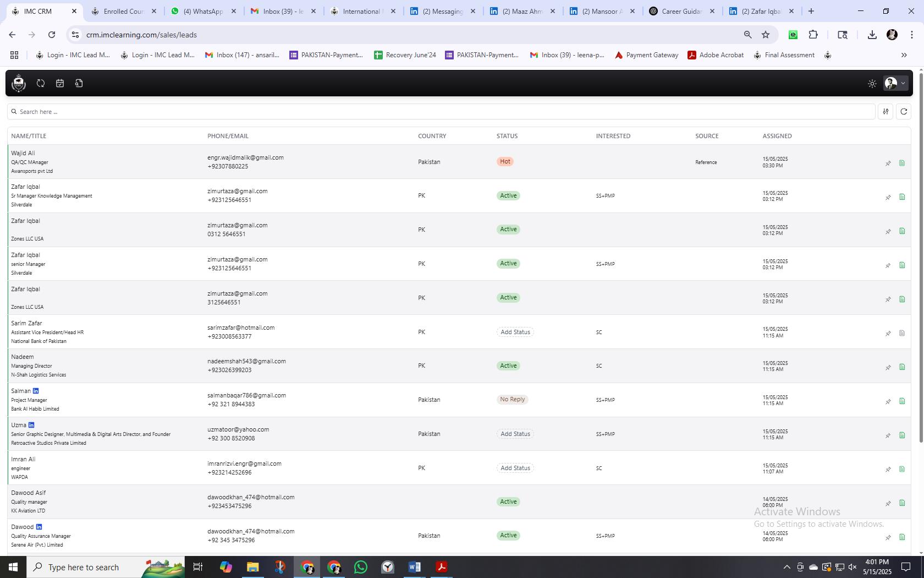Open Adobe Acrobat bookmark
The height and width of the screenshot is (578, 924).
point(716,55)
